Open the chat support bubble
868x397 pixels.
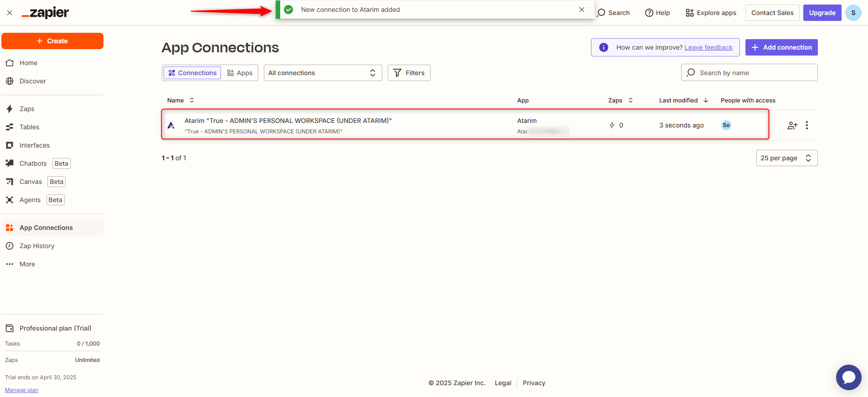pyautogui.click(x=848, y=377)
